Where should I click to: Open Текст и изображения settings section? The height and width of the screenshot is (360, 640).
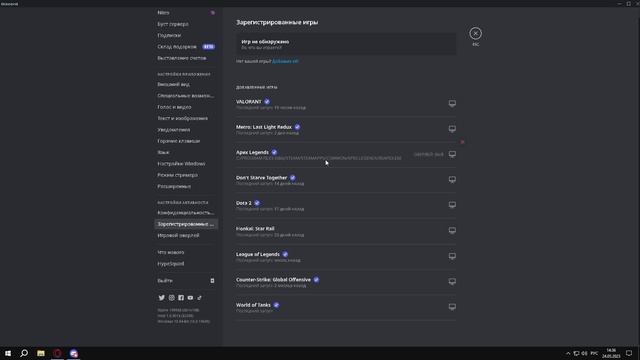click(x=186, y=118)
